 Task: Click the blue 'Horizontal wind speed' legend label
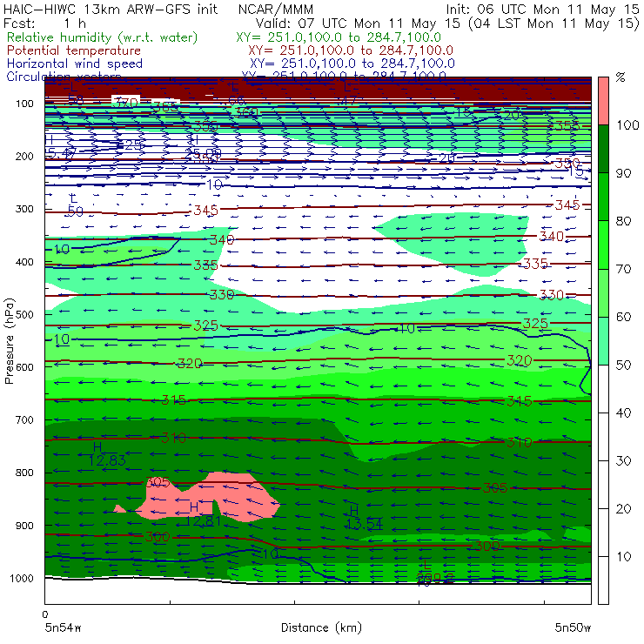75,64
